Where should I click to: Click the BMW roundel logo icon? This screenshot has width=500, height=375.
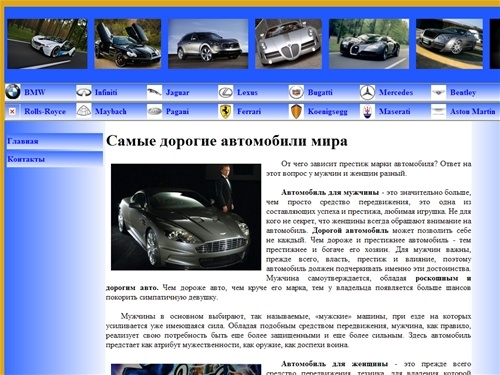(x=13, y=92)
